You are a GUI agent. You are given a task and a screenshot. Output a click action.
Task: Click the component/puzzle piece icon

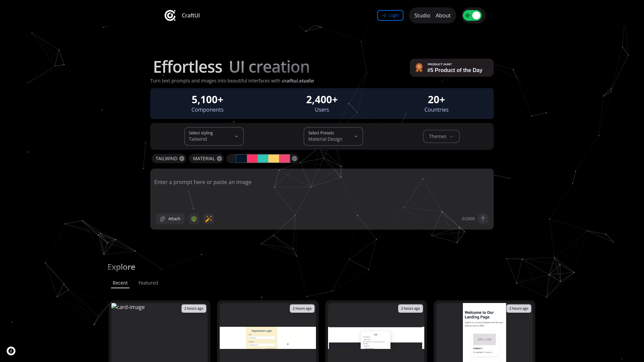tap(193, 219)
